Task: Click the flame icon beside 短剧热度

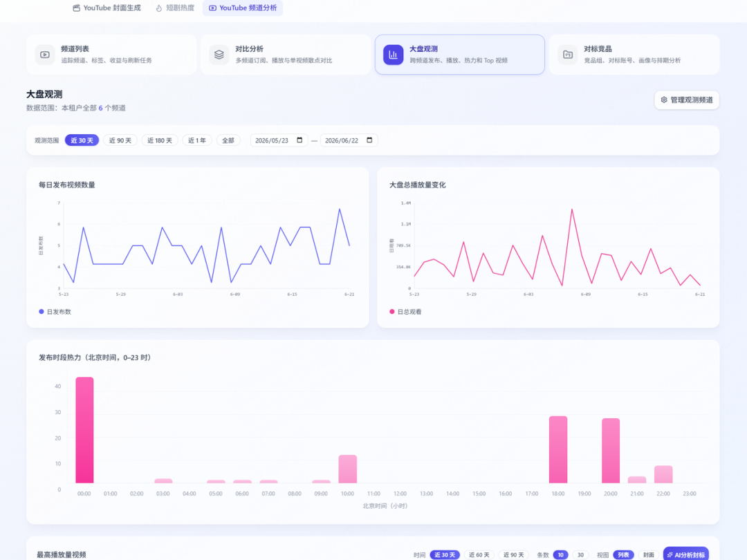Action: point(159,8)
